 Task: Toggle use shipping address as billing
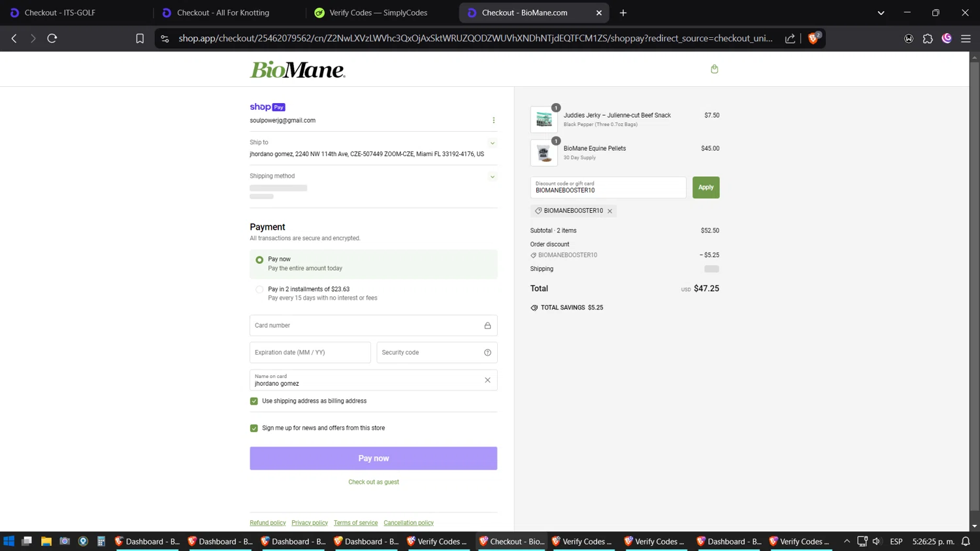click(254, 401)
